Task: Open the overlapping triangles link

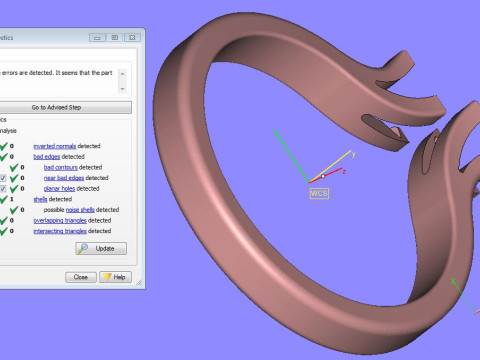Action: coord(60,220)
